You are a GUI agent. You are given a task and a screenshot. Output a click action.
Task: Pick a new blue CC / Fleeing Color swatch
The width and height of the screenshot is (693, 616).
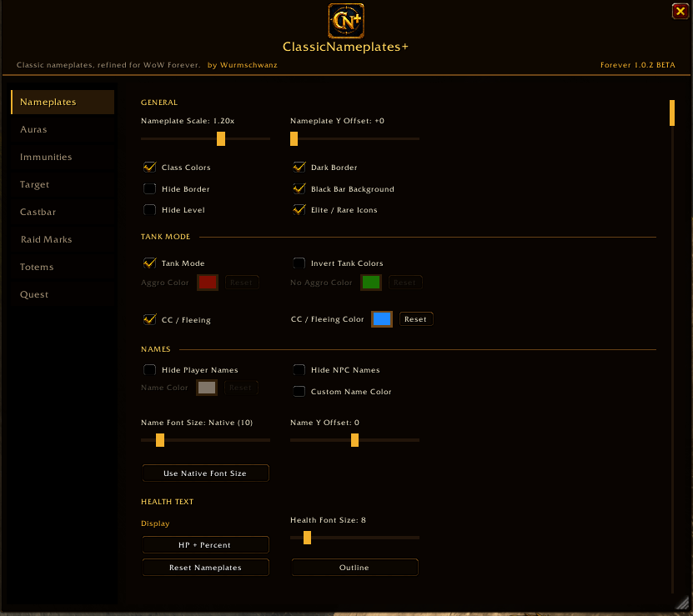pyautogui.click(x=382, y=319)
